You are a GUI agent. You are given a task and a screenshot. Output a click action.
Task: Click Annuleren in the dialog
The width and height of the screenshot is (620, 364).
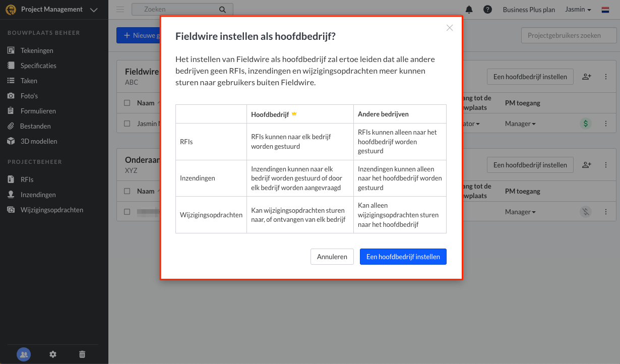pos(332,257)
